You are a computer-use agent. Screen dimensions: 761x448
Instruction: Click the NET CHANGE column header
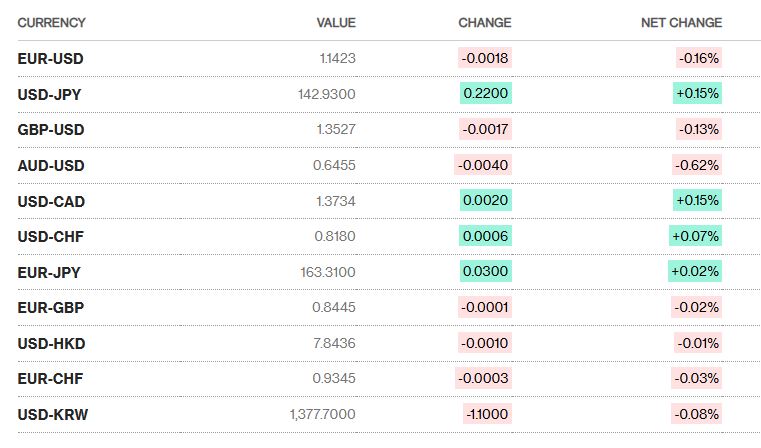pyautogui.click(x=681, y=22)
